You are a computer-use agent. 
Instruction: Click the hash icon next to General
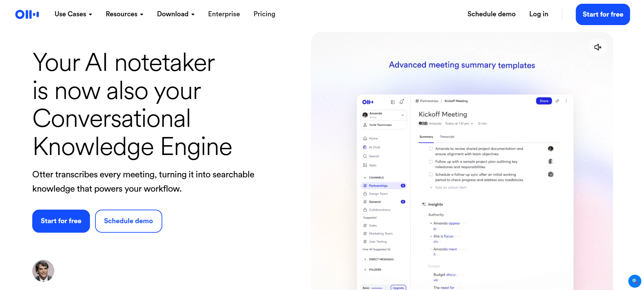(365, 202)
